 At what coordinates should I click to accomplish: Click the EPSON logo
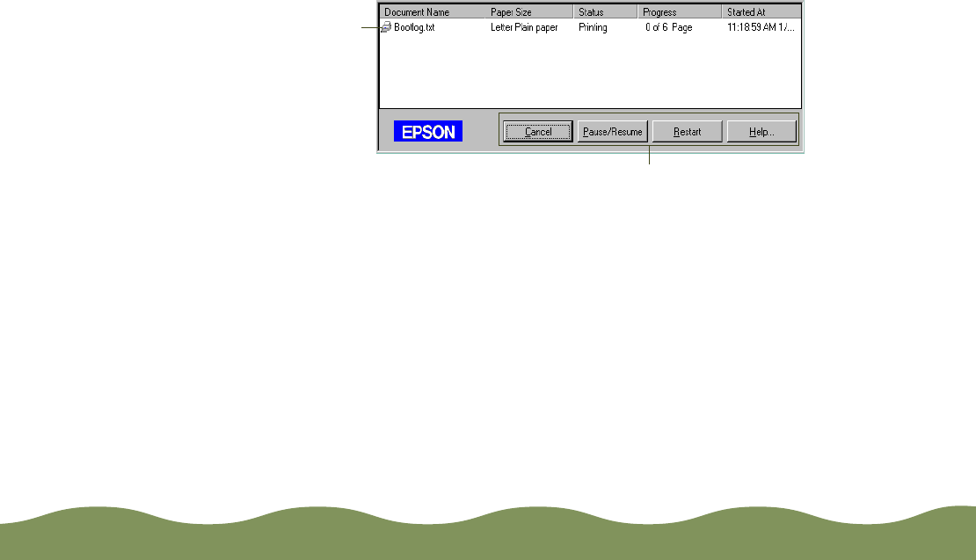tap(428, 131)
